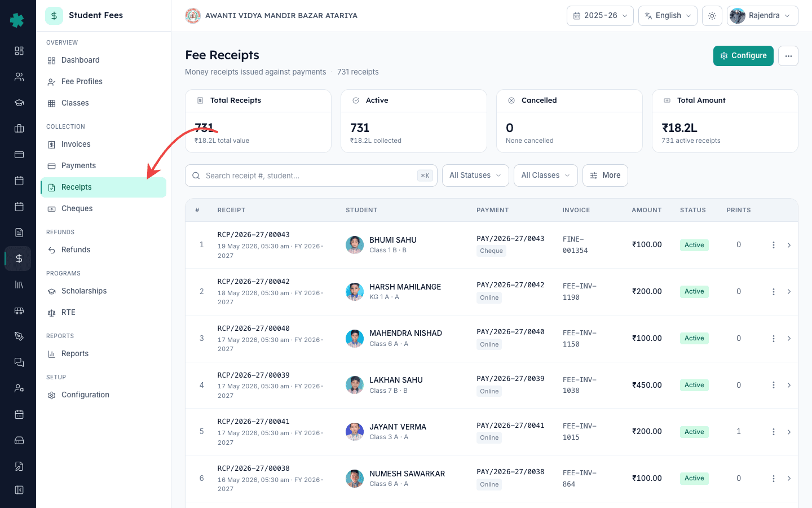Open Reports in sidebar

(x=103, y=354)
